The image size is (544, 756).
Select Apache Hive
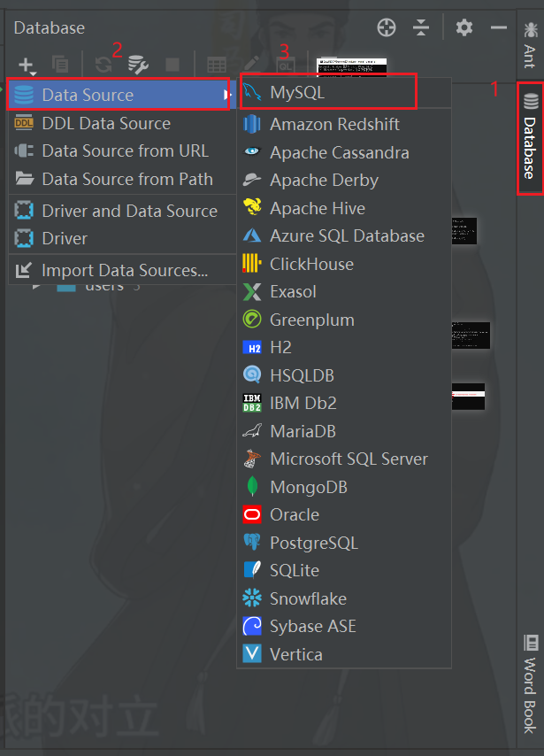pos(344,208)
